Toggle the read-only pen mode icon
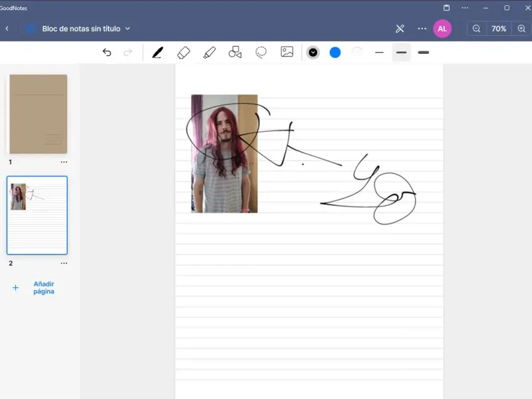 tap(400, 29)
